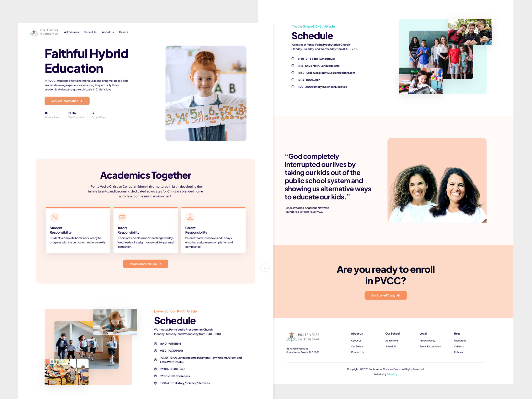532x399 pixels.
Task: Click the About Us navigation menu item
Action: pos(107,32)
